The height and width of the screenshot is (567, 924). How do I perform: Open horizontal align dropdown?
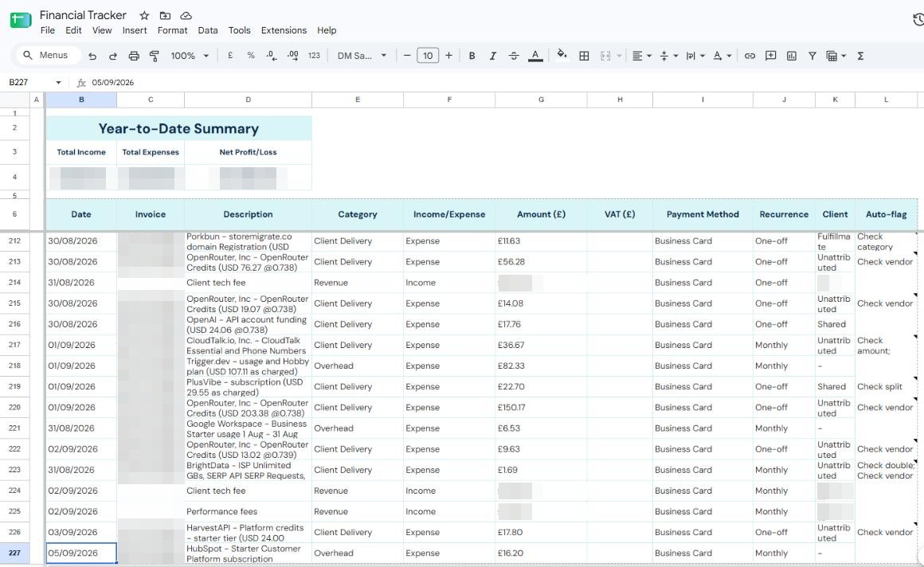[x=642, y=56]
